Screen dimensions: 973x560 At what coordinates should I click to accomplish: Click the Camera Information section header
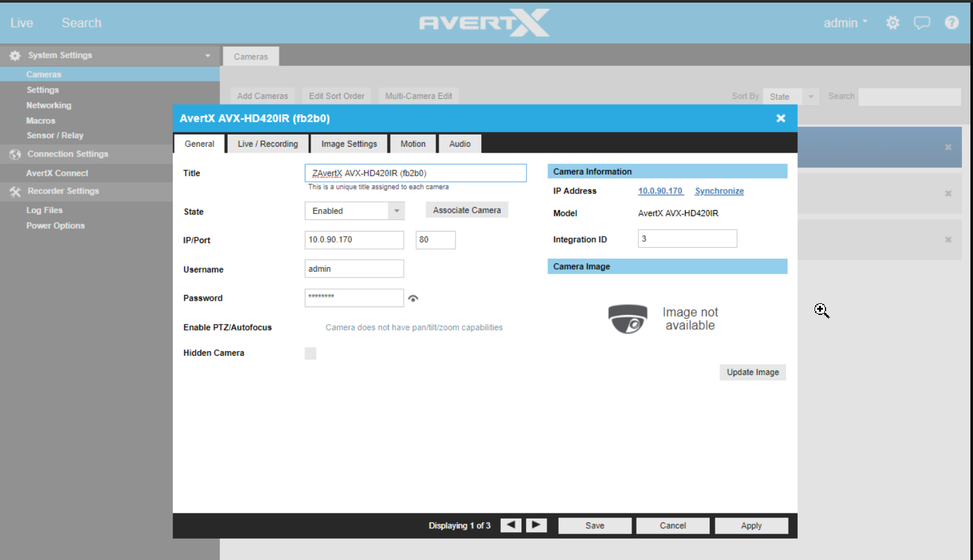pos(668,171)
